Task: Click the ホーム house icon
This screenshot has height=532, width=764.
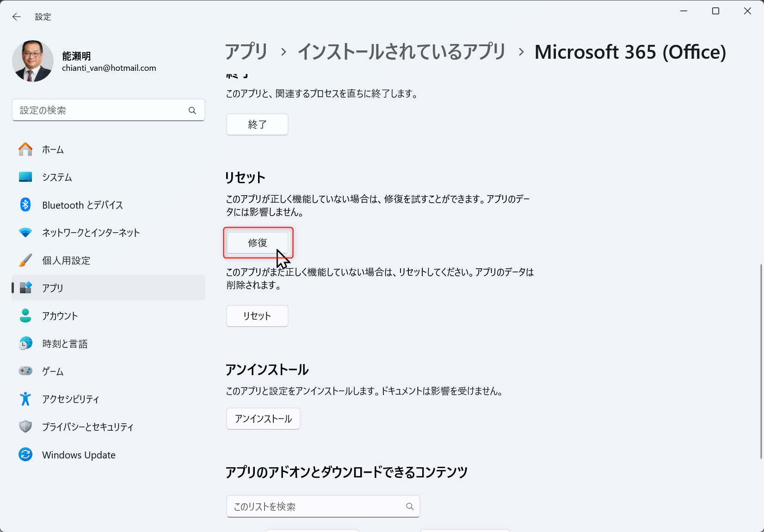Action: [x=25, y=149]
